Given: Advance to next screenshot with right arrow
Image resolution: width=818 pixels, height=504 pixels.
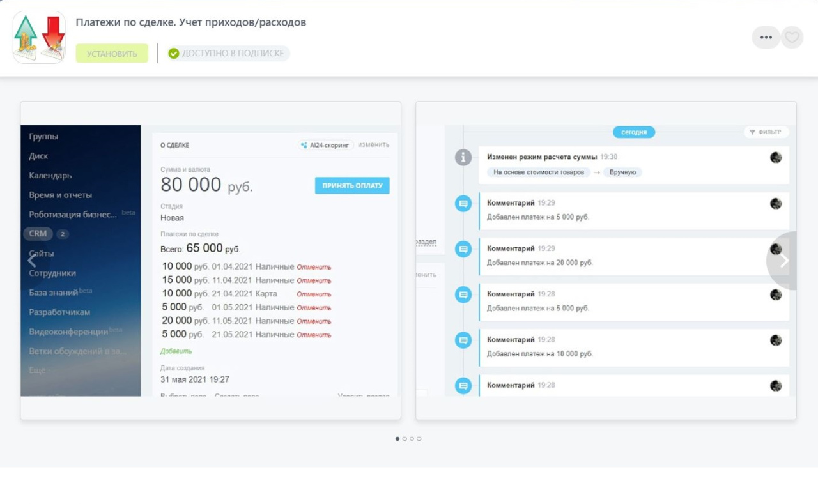Looking at the screenshot, I should [x=784, y=261].
